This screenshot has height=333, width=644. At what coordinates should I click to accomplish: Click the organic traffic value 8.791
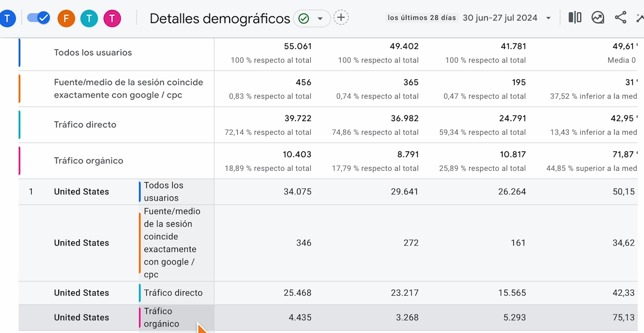coord(407,154)
